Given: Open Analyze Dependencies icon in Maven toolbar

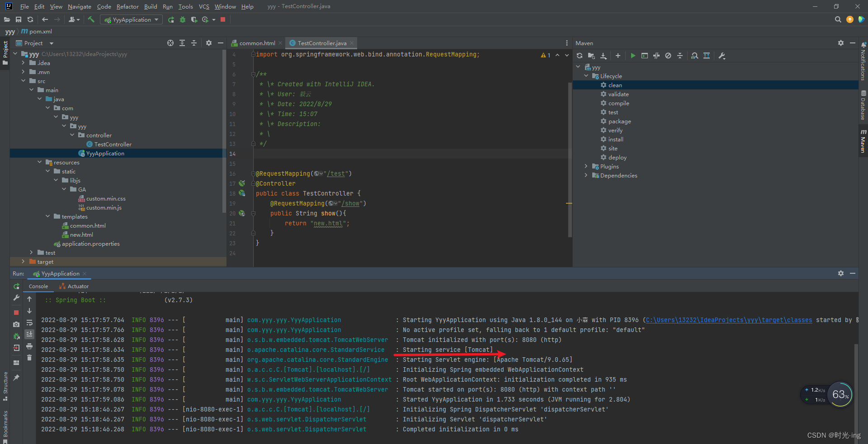Looking at the screenshot, I should click(x=695, y=56).
